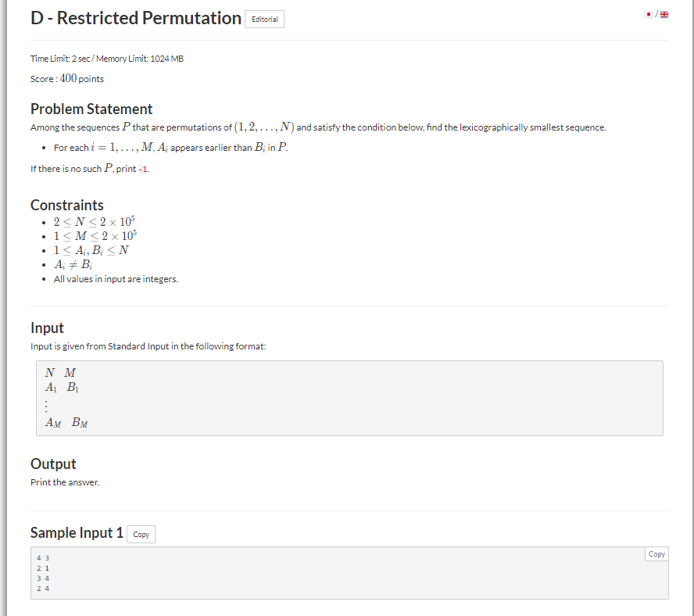Viewport: 694px width, 616px height.
Task: Click the Output section heading
Action: point(53,464)
